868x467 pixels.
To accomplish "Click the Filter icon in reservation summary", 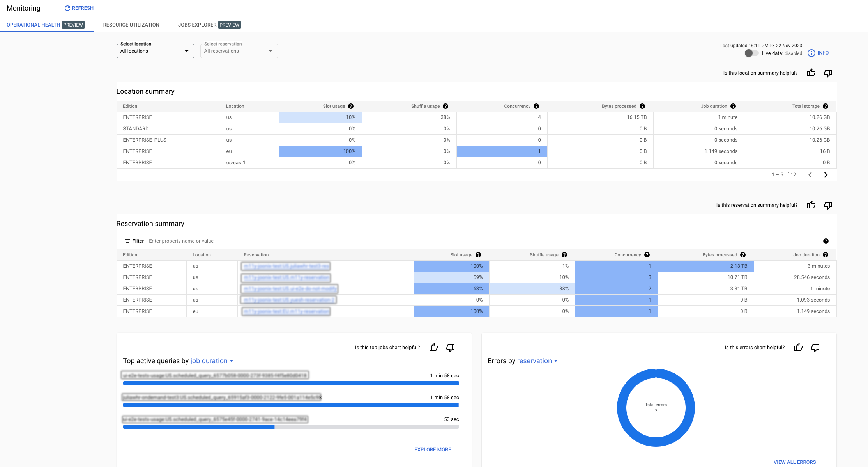I will pos(127,241).
